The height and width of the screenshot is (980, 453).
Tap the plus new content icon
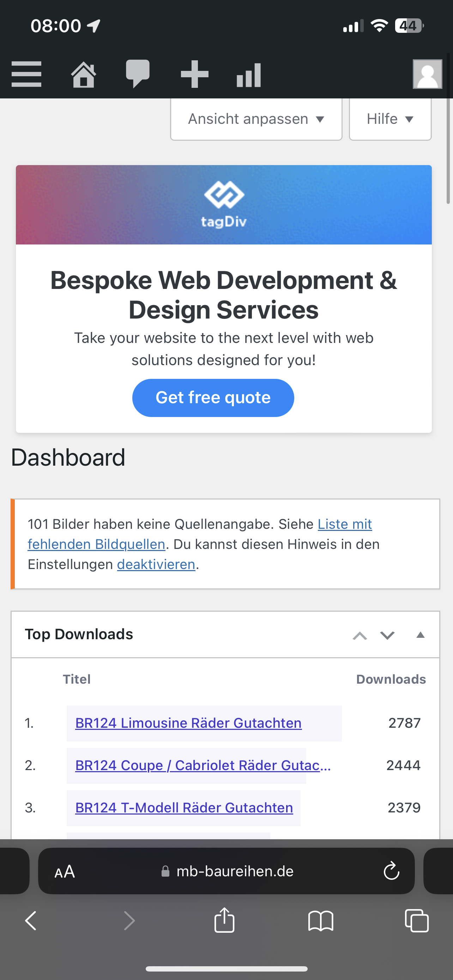click(195, 74)
